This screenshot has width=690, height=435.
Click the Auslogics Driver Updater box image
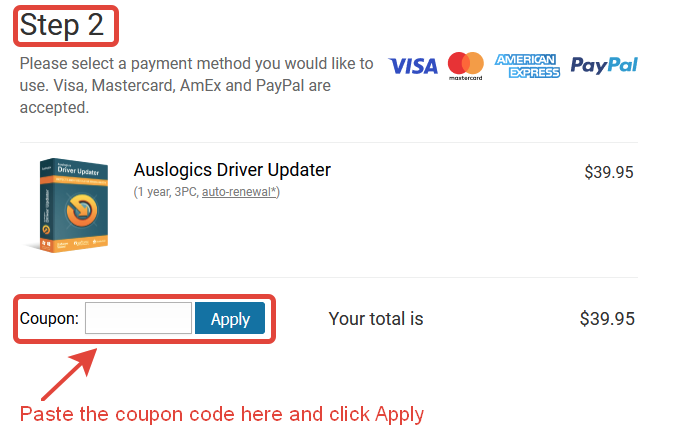(x=69, y=205)
